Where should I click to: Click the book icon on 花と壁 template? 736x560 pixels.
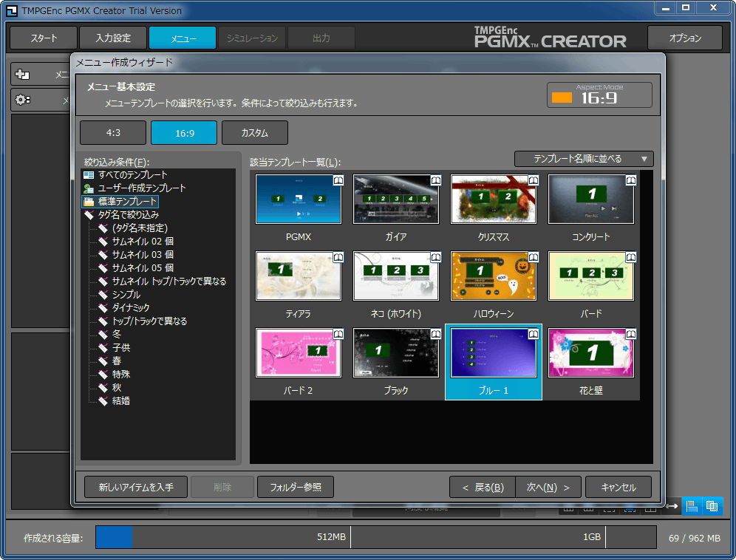631,334
